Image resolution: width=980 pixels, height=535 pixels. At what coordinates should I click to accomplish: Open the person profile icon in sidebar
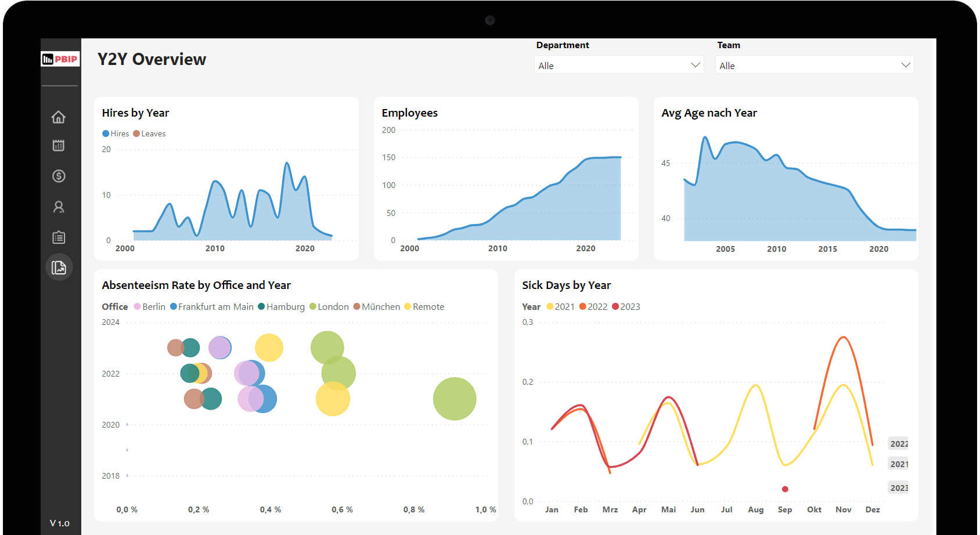[59, 207]
